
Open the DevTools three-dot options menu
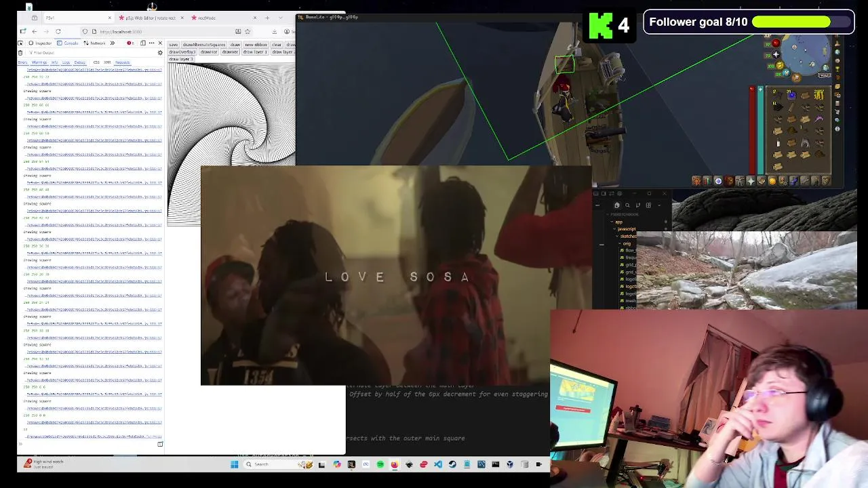point(151,43)
